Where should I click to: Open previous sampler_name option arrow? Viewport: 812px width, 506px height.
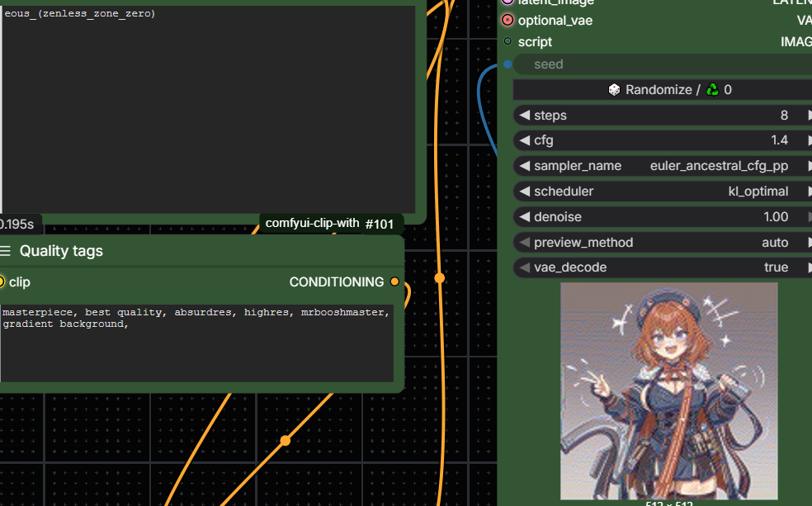(525, 166)
